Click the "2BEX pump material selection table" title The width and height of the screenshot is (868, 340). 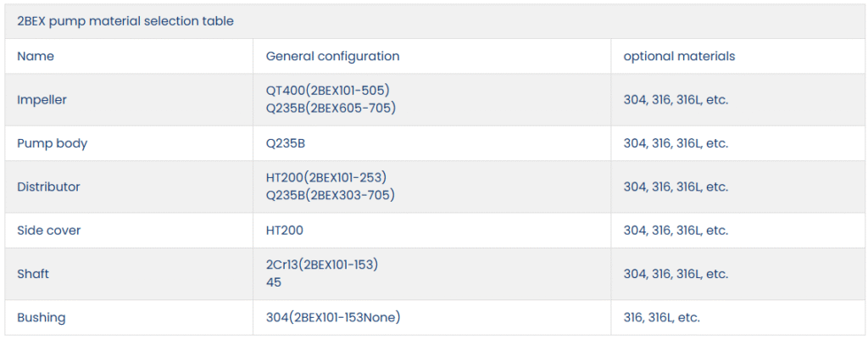click(x=125, y=21)
